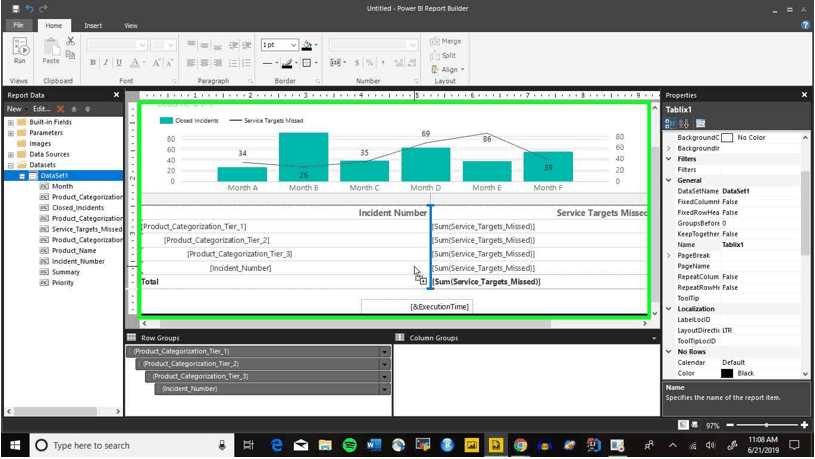The height and width of the screenshot is (459, 815).
Task: Open the Product_Categorization_Tier_1 row group dropdown
Action: click(x=385, y=352)
